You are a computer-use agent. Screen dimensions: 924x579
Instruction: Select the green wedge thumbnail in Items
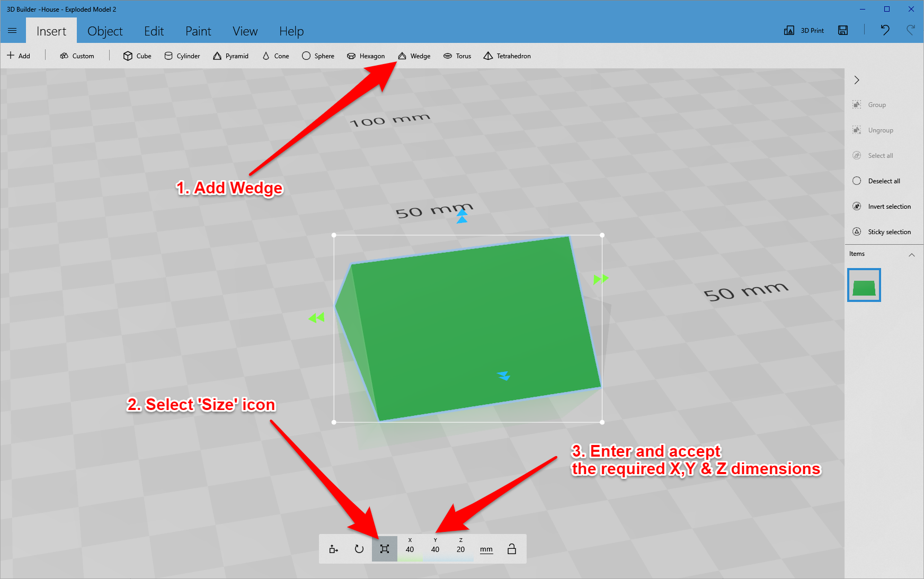(864, 285)
